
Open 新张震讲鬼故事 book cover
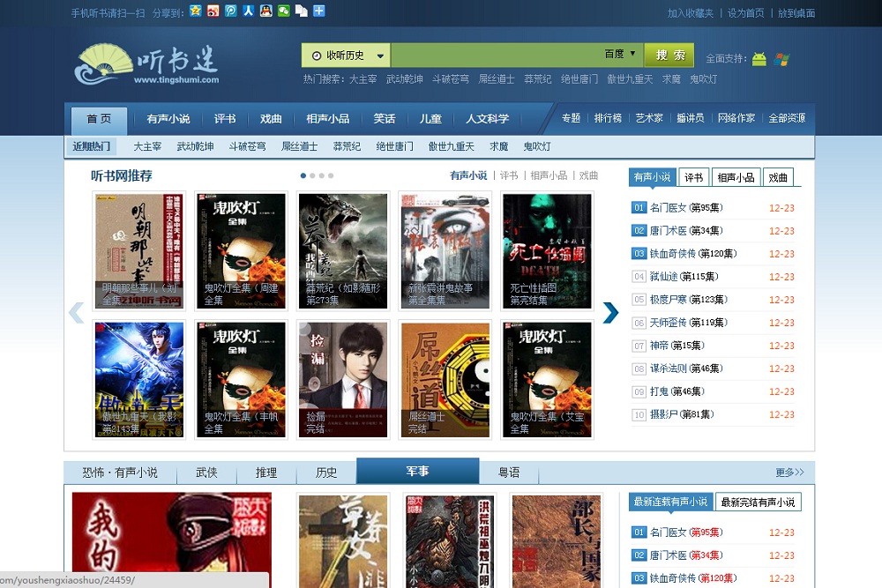[x=445, y=250]
